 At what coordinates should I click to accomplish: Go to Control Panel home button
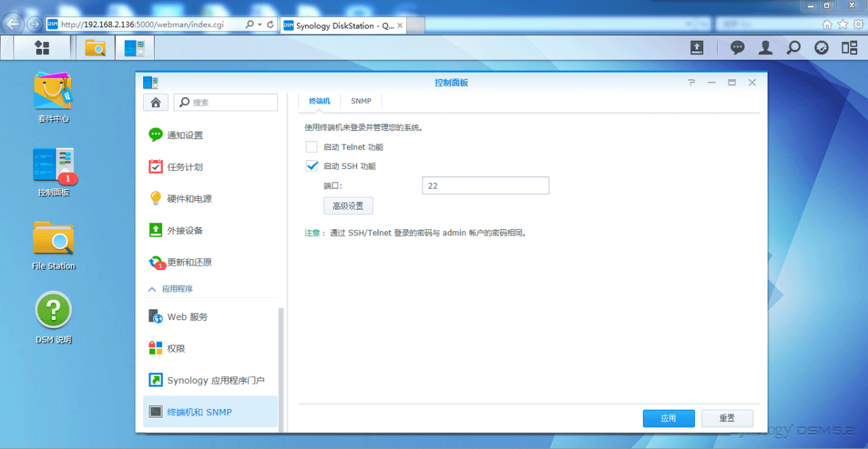(155, 102)
